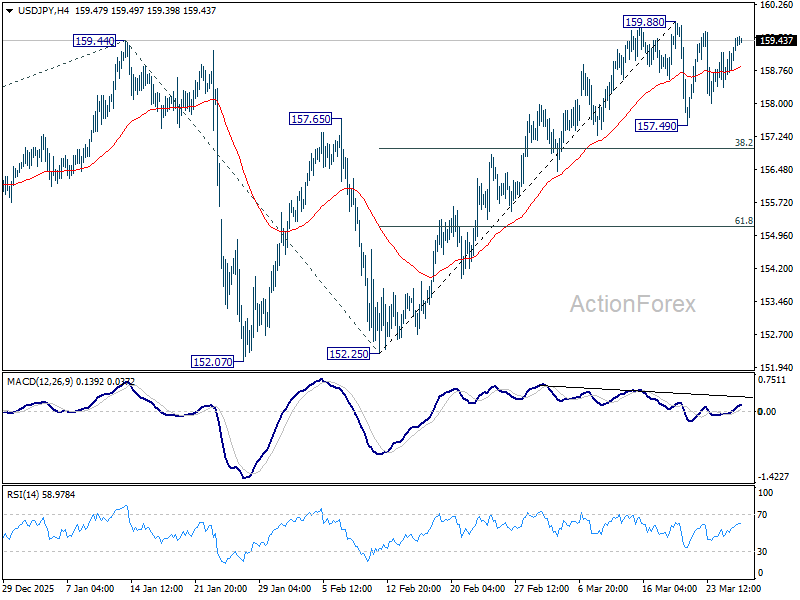Click the 21 Jan 20:00 time label
Image resolution: width=800 pixels, height=600 pixels.
coord(220,588)
